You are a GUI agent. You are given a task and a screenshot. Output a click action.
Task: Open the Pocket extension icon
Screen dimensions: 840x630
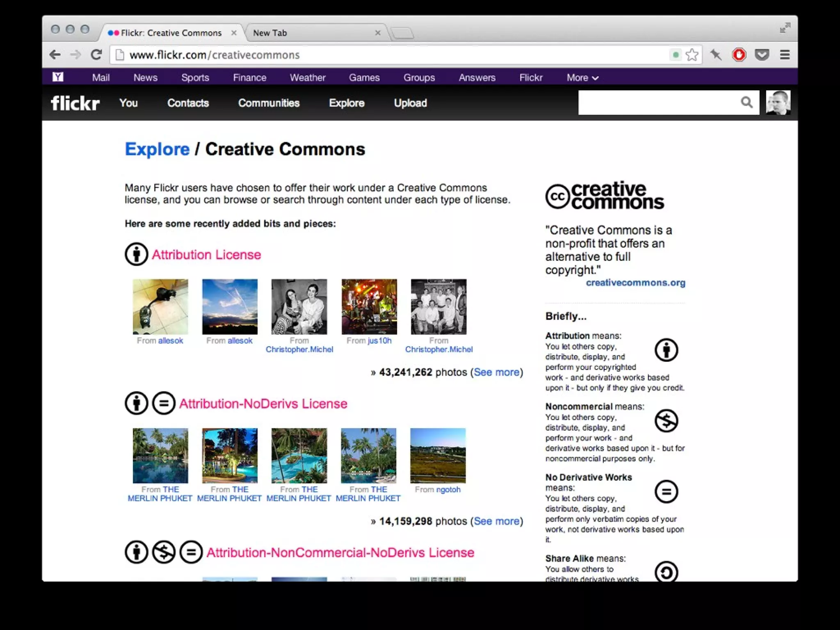[x=762, y=55]
